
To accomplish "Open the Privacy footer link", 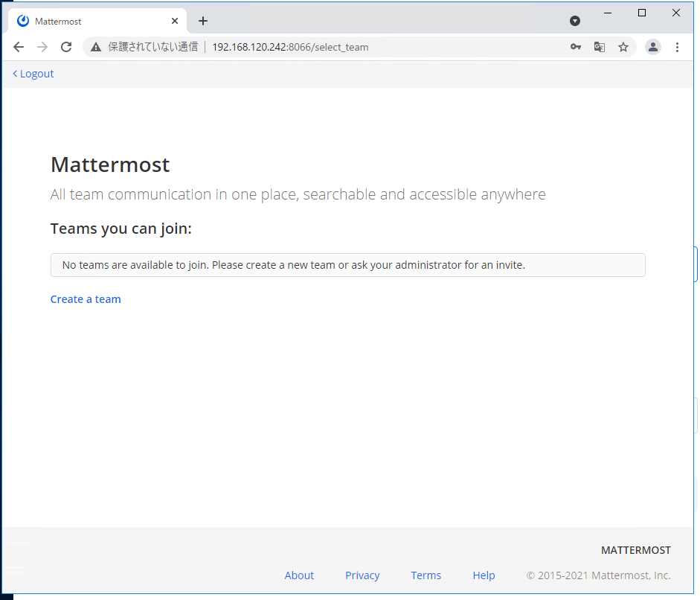I will pyautogui.click(x=362, y=575).
